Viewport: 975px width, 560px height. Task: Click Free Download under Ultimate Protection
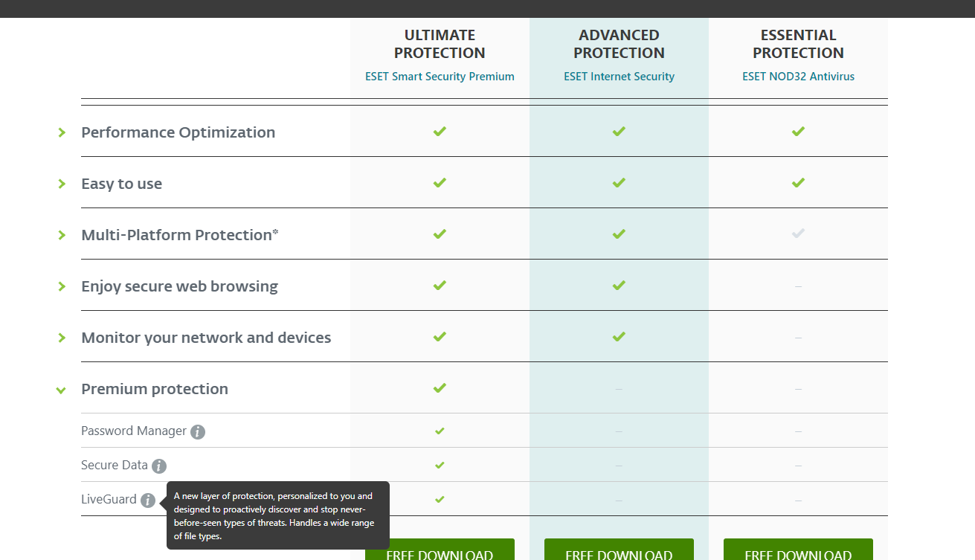440,550
